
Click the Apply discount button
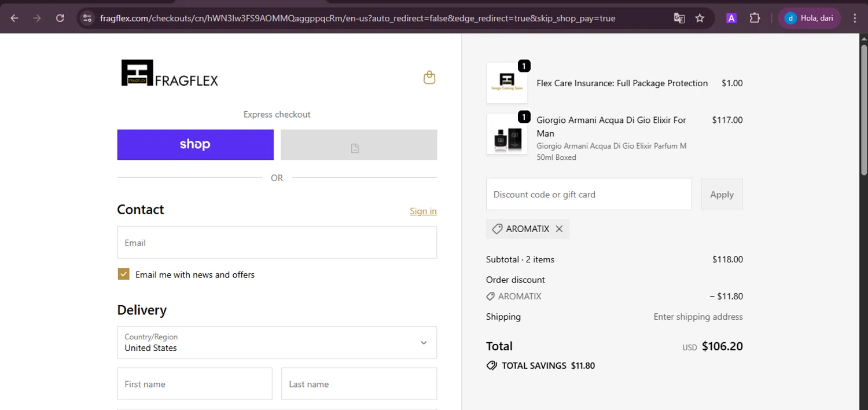[722, 194]
